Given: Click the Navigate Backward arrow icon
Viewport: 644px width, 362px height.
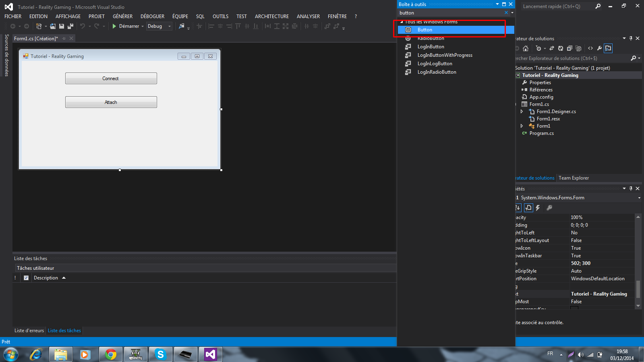Looking at the screenshot, I should [x=13, y=26].
